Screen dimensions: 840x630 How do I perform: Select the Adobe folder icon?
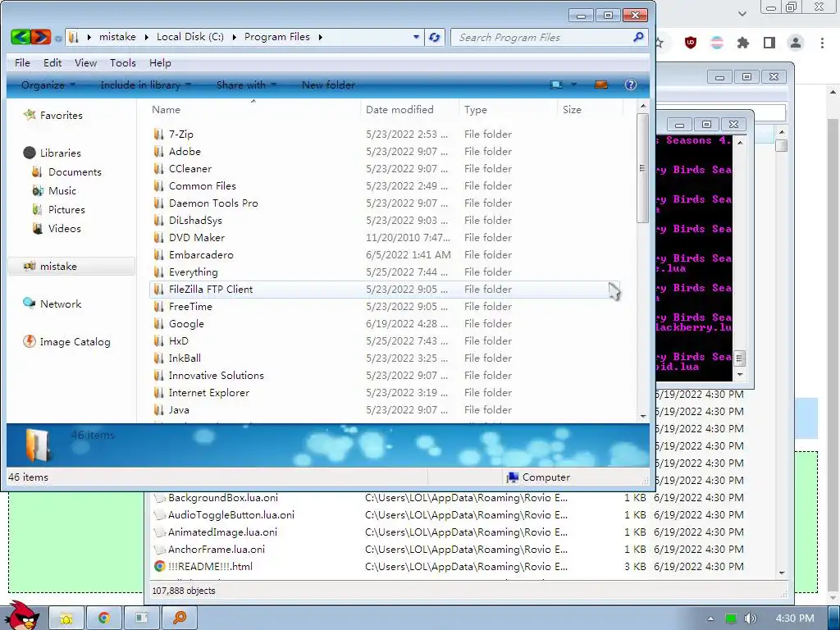[x=158, y=151]
